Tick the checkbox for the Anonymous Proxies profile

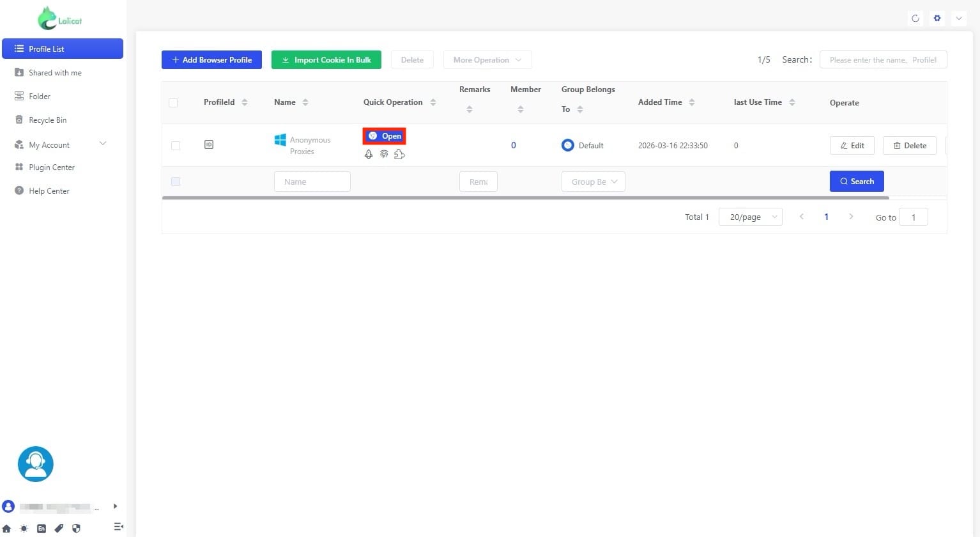[x=176, y=145]
